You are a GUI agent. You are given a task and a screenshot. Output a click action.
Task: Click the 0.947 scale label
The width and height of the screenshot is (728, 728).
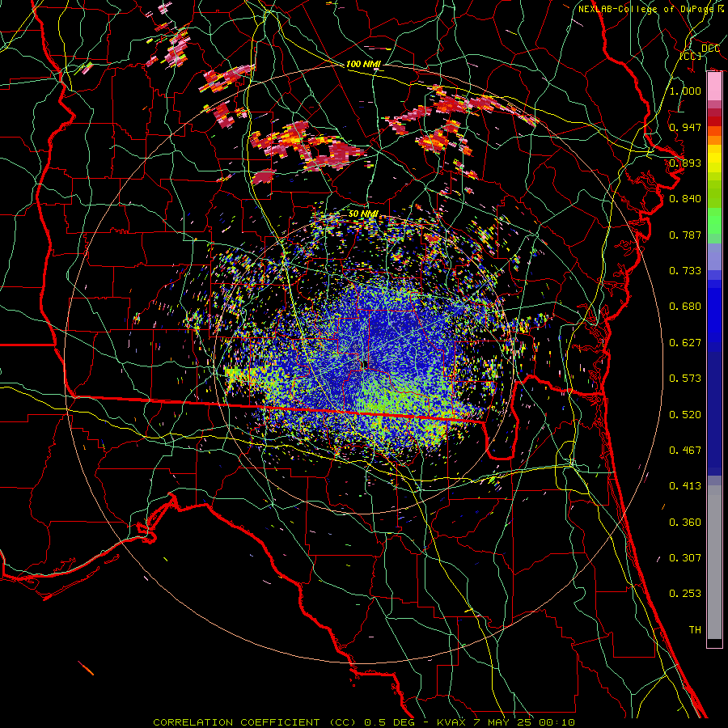click(x=685, y=127)
